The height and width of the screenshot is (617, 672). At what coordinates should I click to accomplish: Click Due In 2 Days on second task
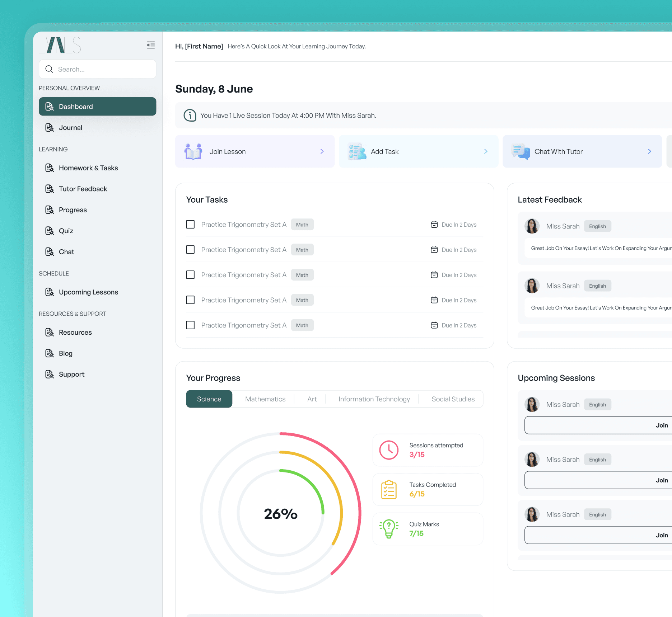(459, 250)
